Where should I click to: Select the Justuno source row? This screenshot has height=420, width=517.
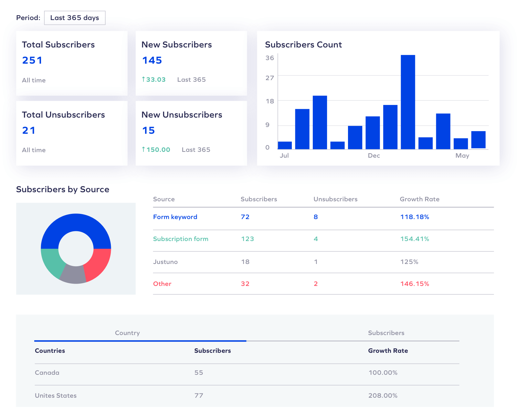point(165,262)
